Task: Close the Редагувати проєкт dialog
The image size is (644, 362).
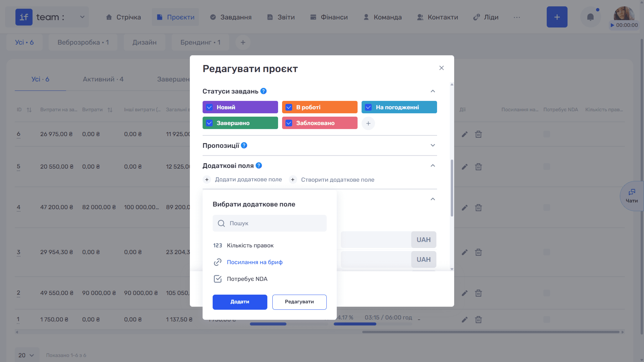Action: coord(442,68)
